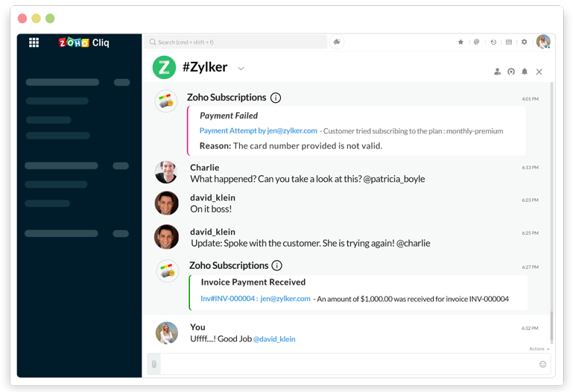Screen dimensions: 573x392
Task: Close the #Zylker chat with X
Action: (x=539, y=72)
